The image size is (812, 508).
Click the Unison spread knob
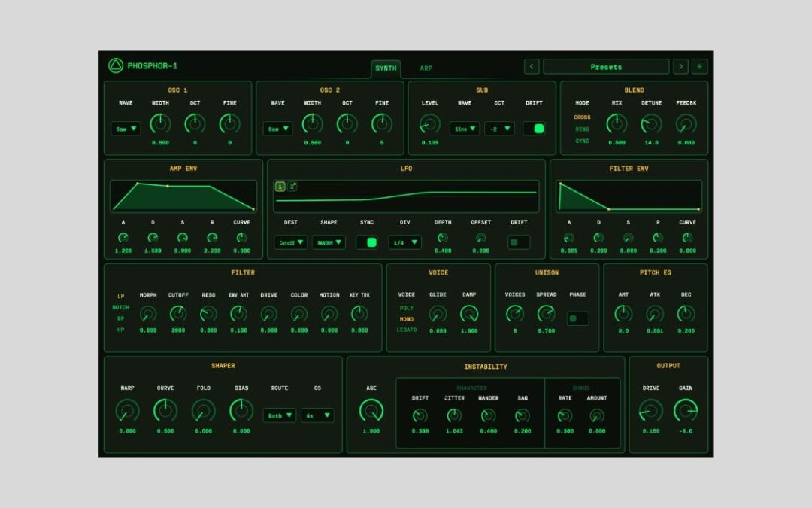coord(547,314)
